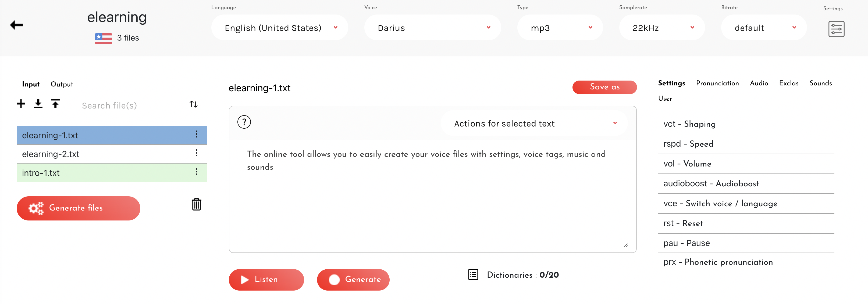
Task: Grab the text area resize handle
Action: point(626,245)
